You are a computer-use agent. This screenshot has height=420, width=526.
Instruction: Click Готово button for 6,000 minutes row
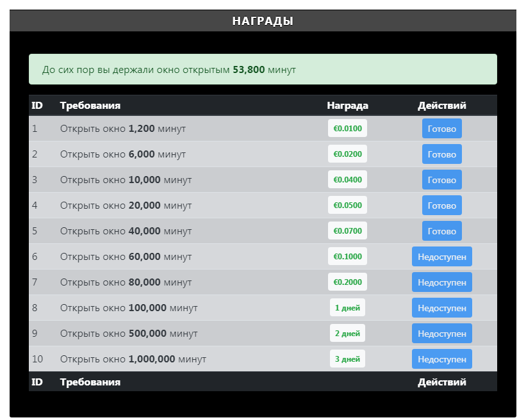442,154
